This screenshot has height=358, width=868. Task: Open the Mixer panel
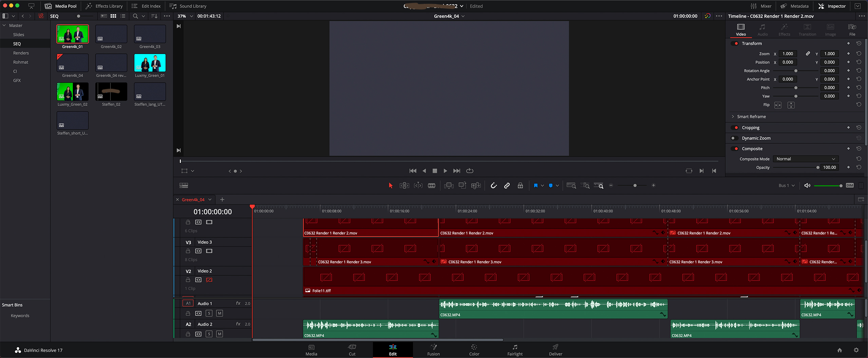[x=761, y=6]
